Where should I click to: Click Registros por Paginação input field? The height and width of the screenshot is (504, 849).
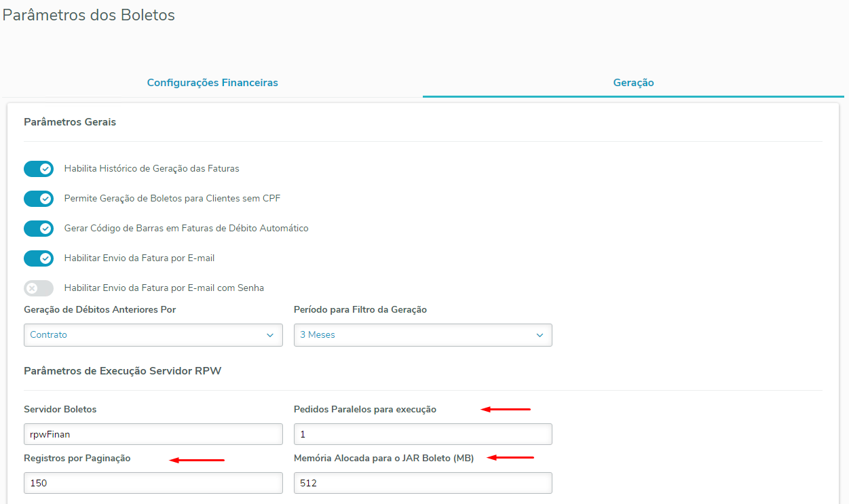click(x=153, y=483)
